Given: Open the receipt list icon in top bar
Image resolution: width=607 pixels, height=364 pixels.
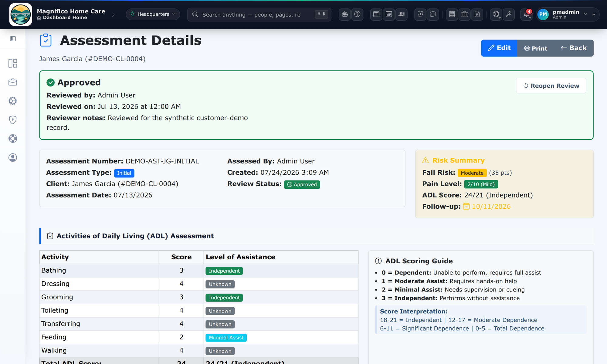Looking at the screenshot, I should [x=452, y=14].
